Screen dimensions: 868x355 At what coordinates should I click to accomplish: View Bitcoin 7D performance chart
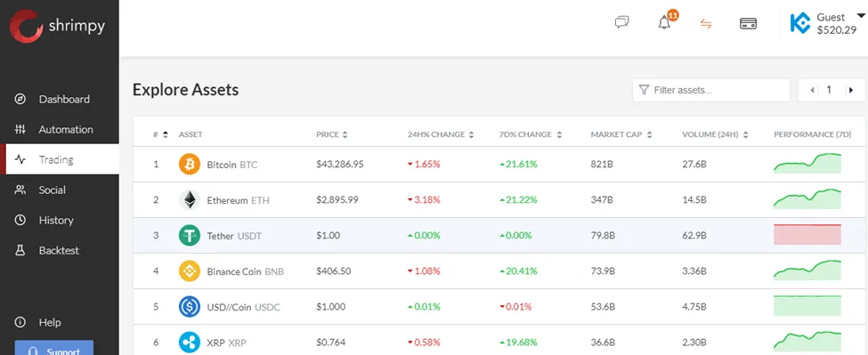click(807, 164)
